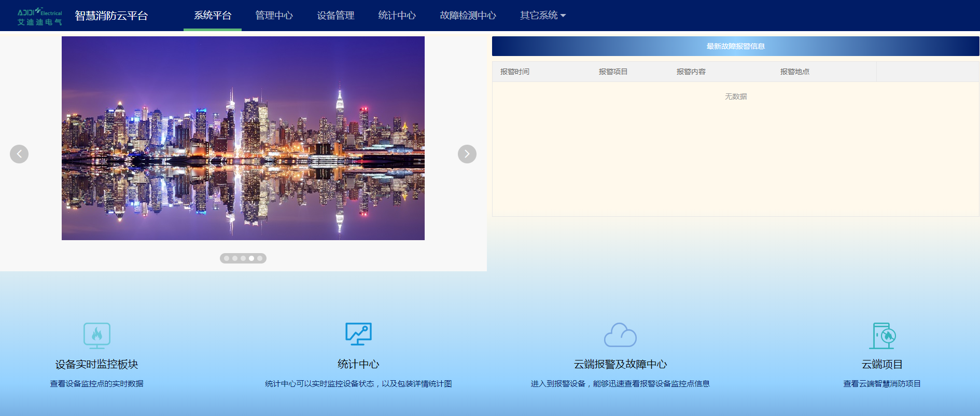Click the 设备实时监控板块 title link
Image resolution: width=980 pixels, height=416 pixels.
point(97,364)
